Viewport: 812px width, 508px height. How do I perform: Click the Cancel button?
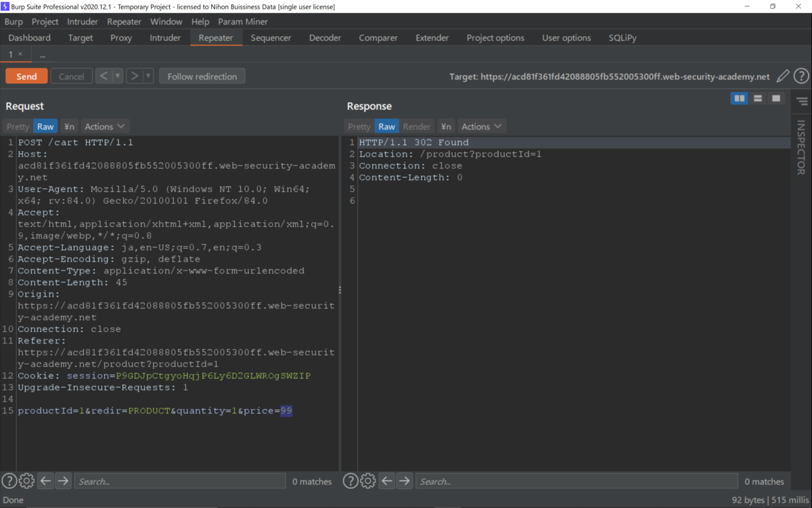pyautogui.click(x=71, y=77)
